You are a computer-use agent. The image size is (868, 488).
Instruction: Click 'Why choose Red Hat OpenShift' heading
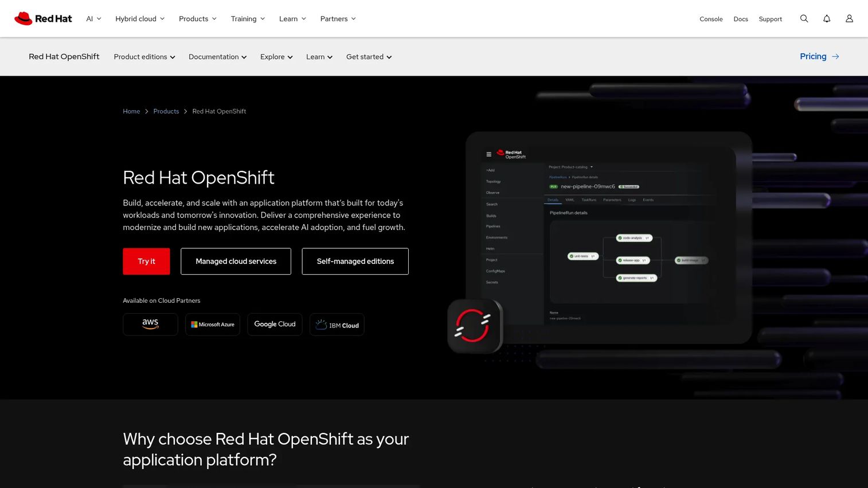(265, 449)
